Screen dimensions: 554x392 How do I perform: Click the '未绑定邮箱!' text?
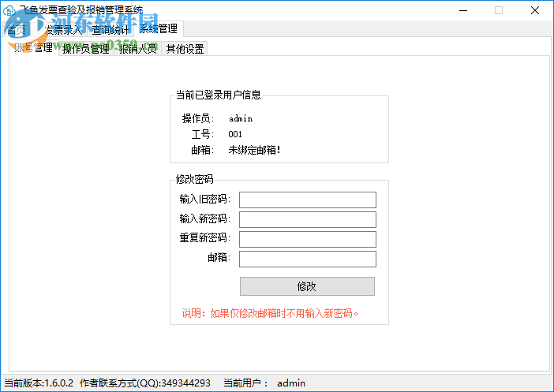point(254,150)
